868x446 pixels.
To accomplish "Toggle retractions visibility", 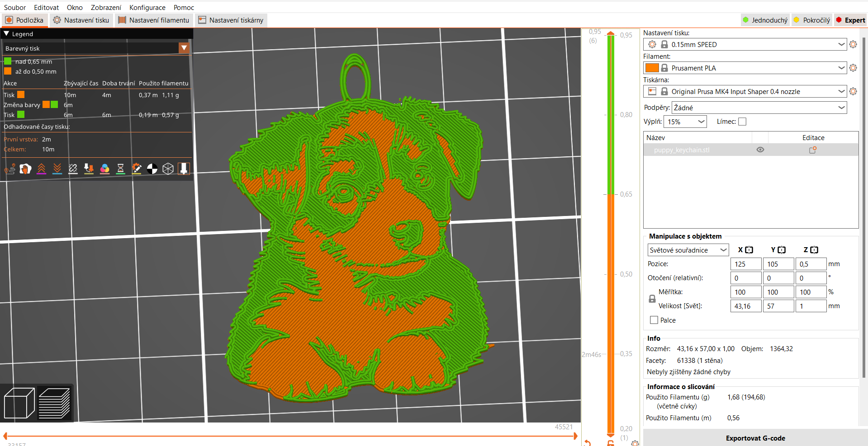I will (41, 169).
